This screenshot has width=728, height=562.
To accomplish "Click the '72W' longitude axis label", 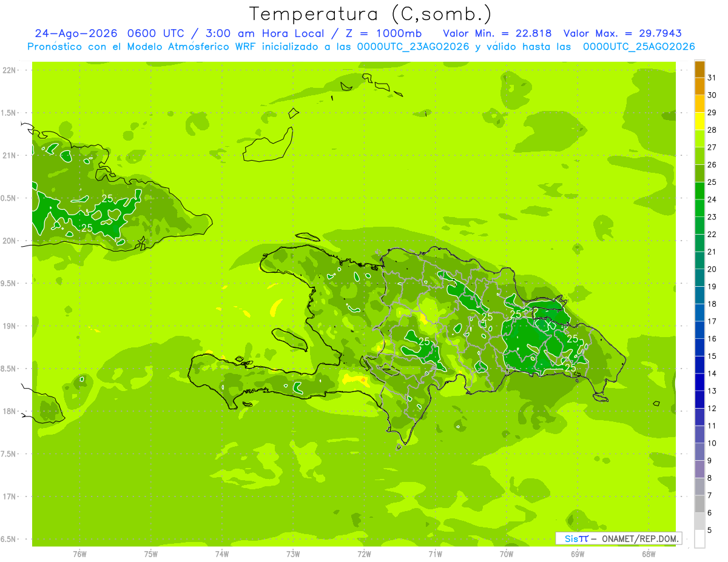I will point(364,554).
